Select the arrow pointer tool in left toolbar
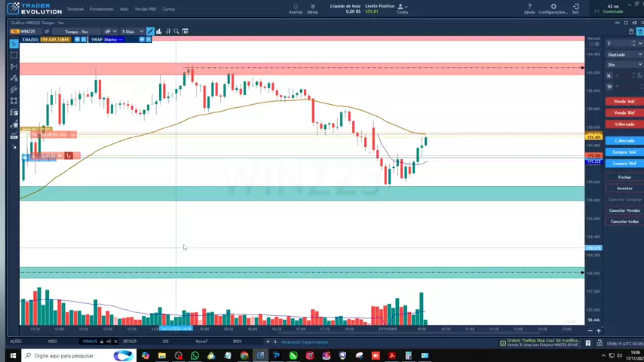This screenshot has height=362, width=644. click(x=14, y=44)
